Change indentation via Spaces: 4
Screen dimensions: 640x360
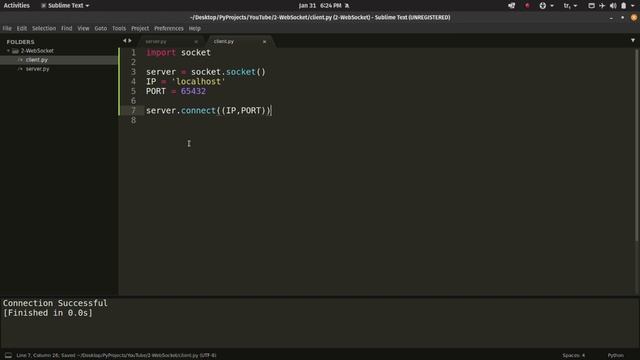click(573, 356)
